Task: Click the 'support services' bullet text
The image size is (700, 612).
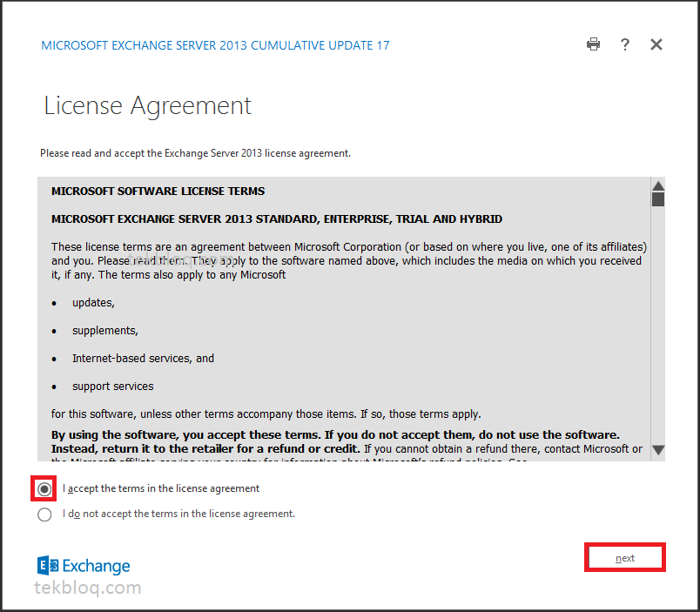Action: coord(113,387)
